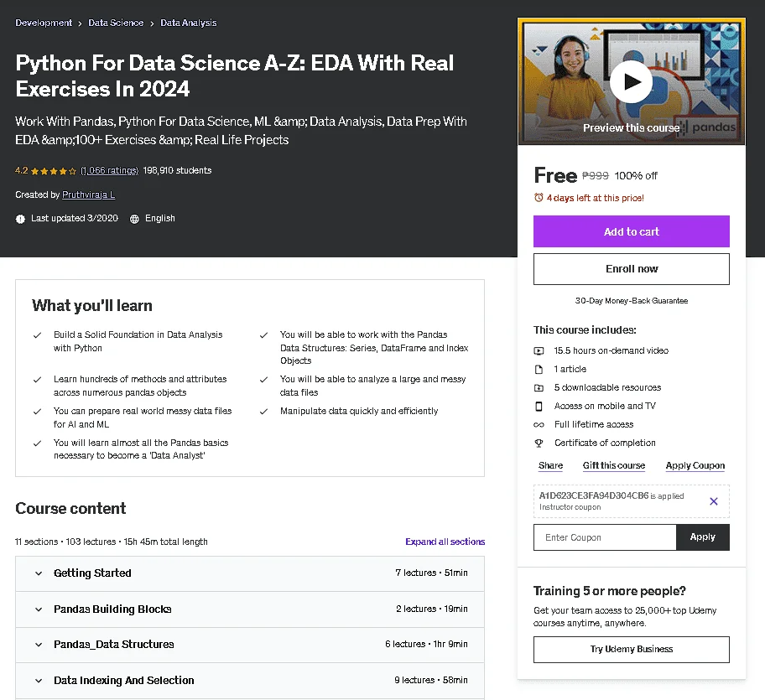Click the Enroll now button
This screenshot has width=765, height=700.
point(632,269)
